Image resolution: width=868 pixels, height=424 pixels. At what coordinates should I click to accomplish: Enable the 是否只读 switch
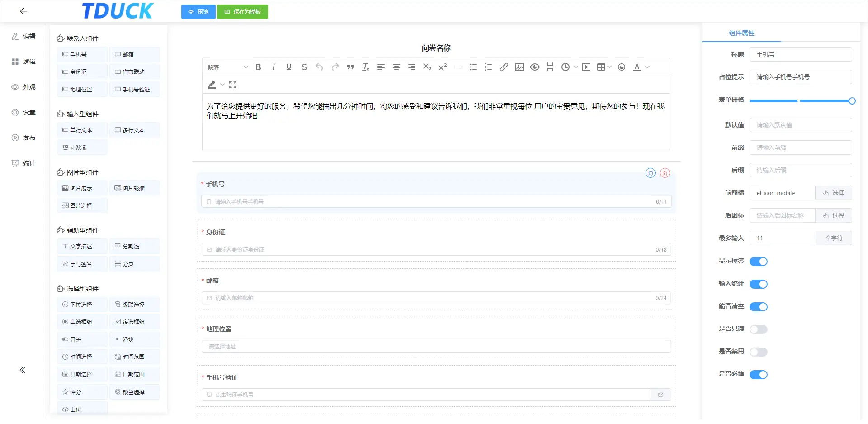pyautogui.click(x=759, y=329)
